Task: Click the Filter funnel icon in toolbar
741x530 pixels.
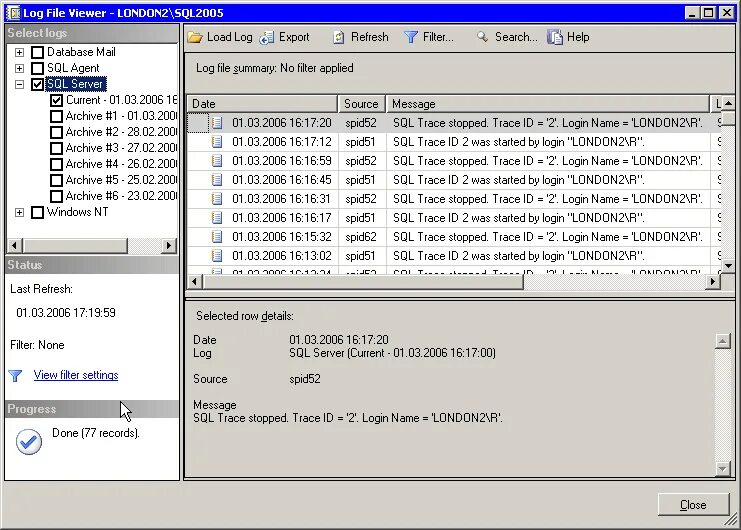Action: pos(411,37)
